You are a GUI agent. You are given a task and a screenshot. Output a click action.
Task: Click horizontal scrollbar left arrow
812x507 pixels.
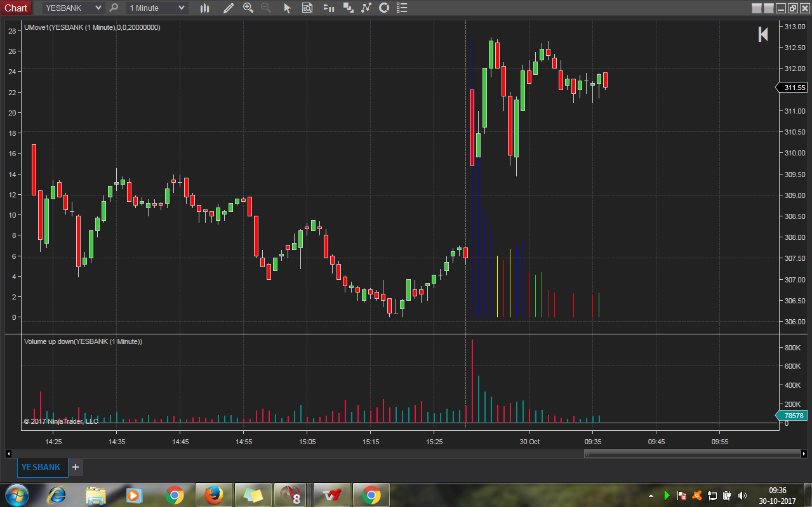(x=8, y=454)
